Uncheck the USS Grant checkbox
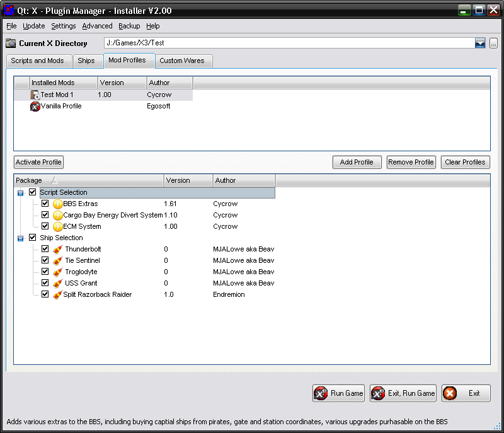Viewport: 504px width, 433px height. (x=45, y=283)
